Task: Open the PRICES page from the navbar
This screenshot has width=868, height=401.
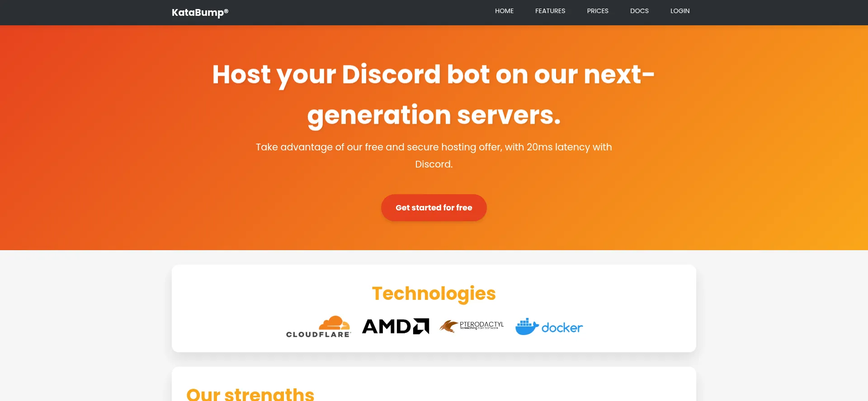Action: click(x=598, y=11)
